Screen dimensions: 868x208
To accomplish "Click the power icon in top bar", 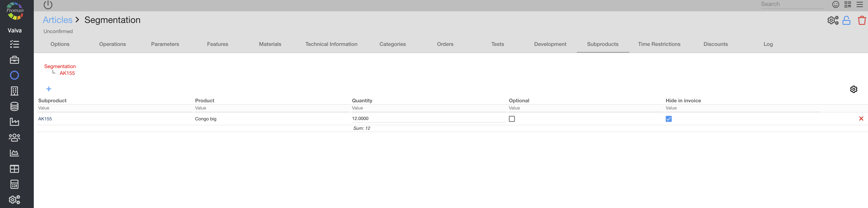I will point(48,5).
